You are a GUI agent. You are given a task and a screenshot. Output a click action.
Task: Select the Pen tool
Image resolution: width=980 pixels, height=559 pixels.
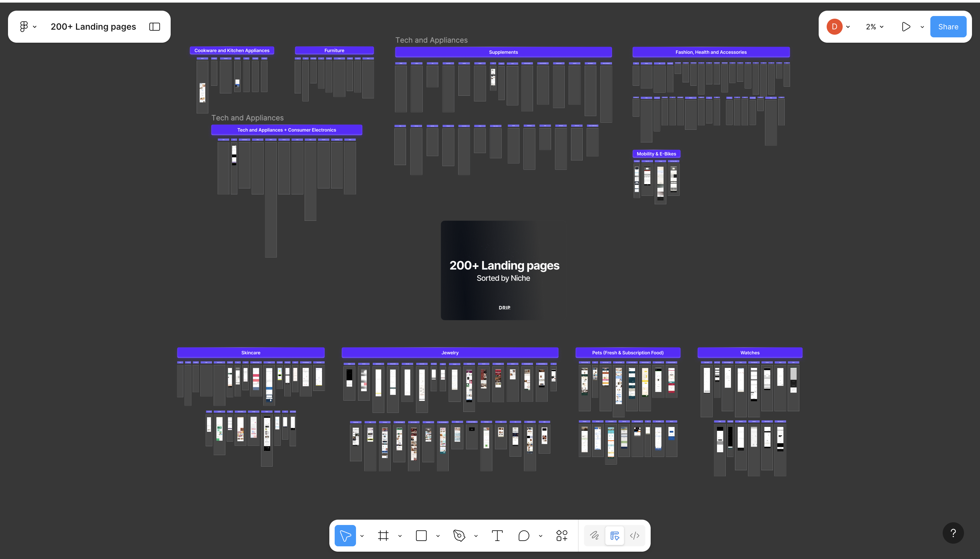coord(459,536)
